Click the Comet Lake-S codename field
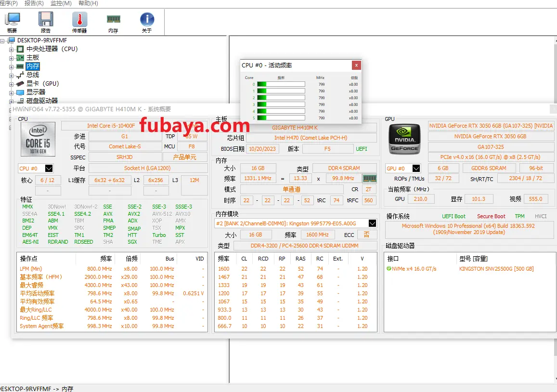The image size is (557, 392). point(125,146)
